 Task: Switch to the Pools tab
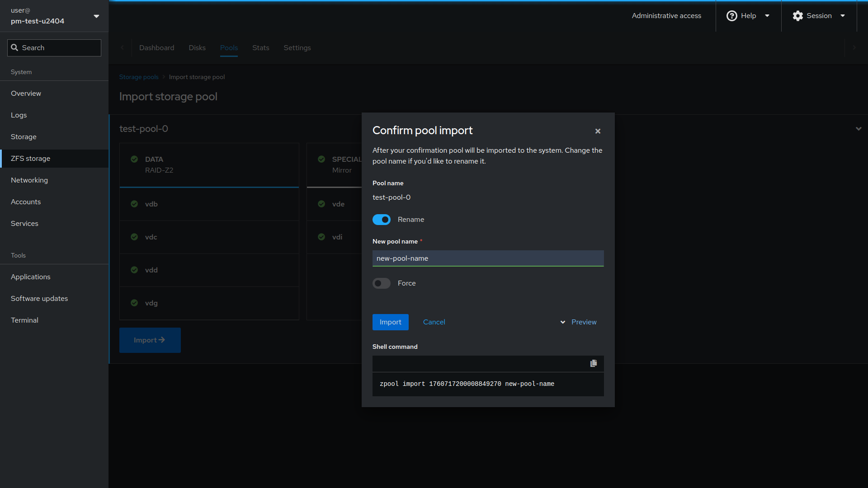point(229,48)
